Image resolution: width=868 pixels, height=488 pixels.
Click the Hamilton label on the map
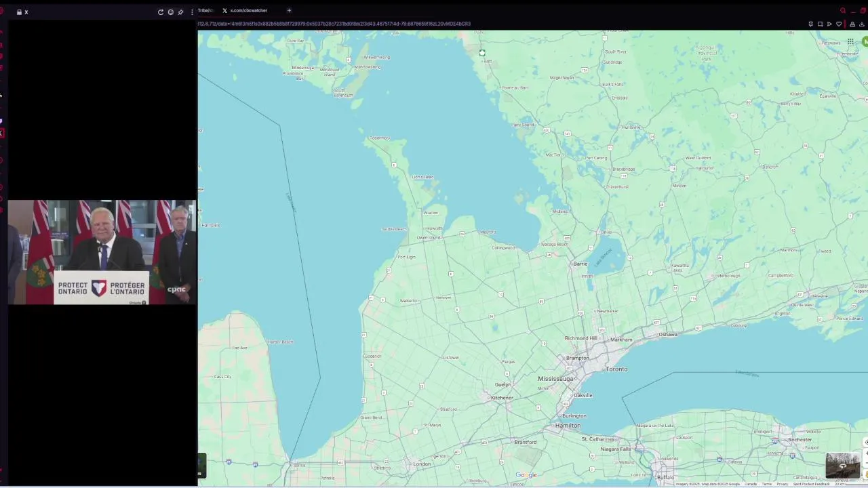pyautogui.click(x=568, y=426)
